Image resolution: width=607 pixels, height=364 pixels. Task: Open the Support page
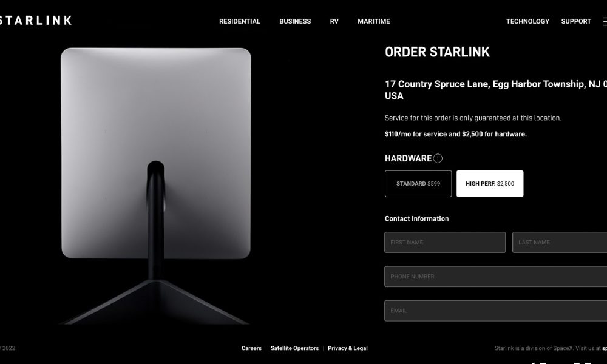tap(576, 22)
